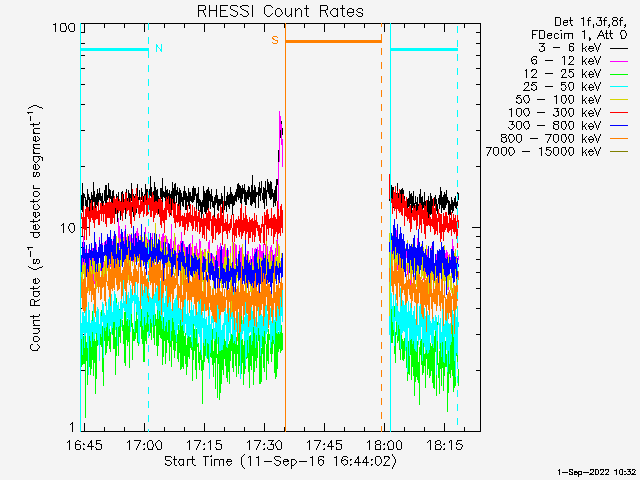Click the '17:00' time axis label
The height and width of the screenshot is (480, 640).
click(x=144, y=446)
